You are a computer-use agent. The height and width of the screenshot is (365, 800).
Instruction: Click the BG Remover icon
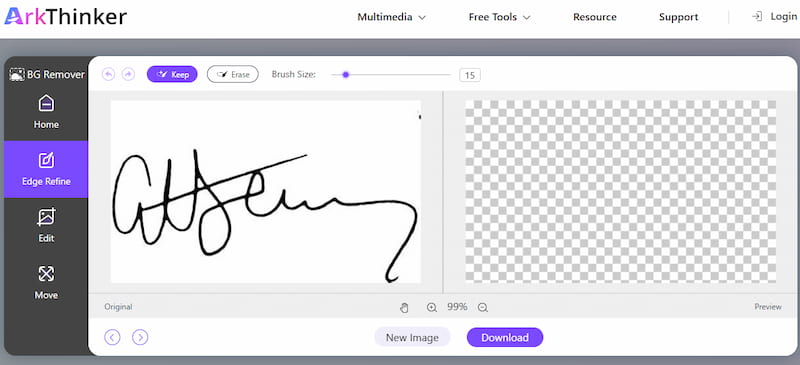point(17,75)
